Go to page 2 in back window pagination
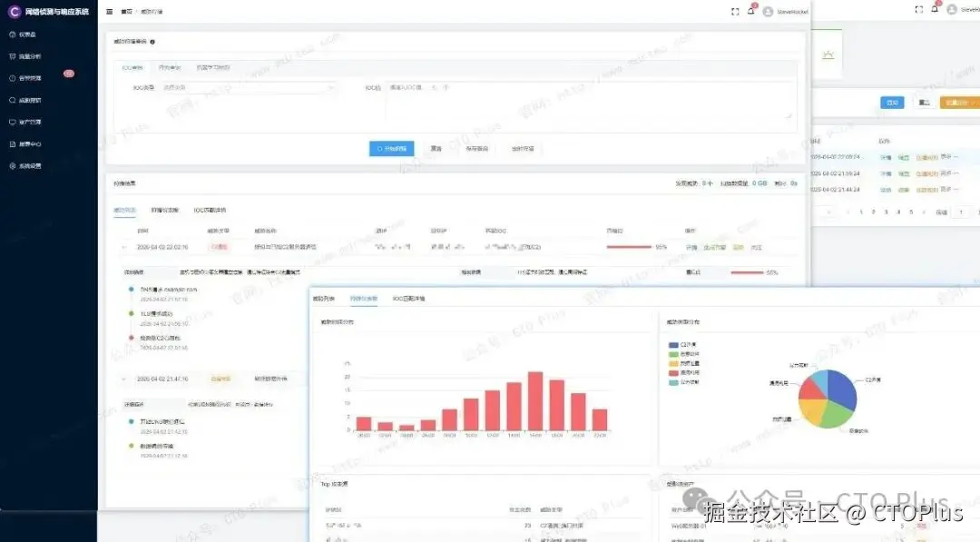Viewport: 980px width, 542px height. [x=873, y=212]
